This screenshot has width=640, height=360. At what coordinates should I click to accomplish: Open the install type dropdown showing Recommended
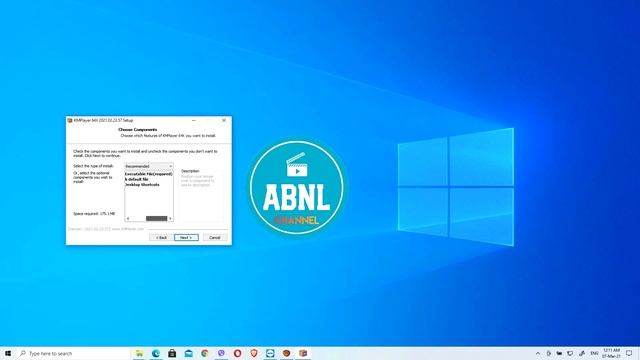click(x=149, y=166)
